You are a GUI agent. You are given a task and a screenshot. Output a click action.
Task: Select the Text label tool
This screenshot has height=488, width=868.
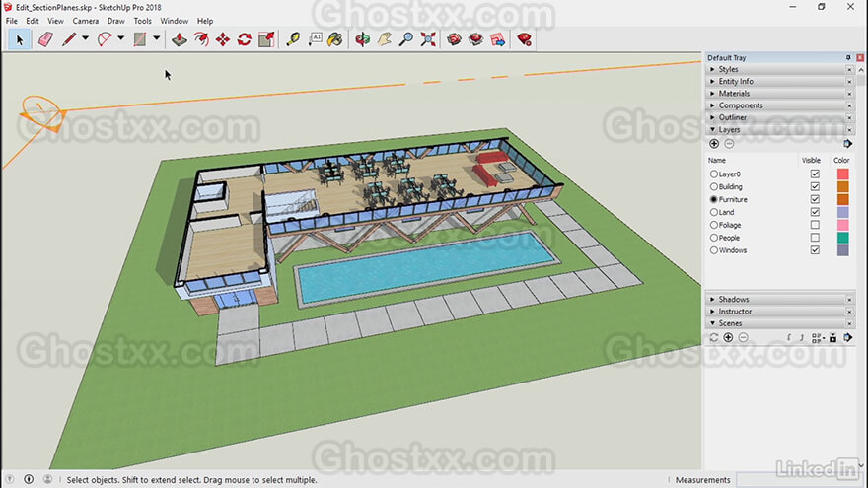315,39
